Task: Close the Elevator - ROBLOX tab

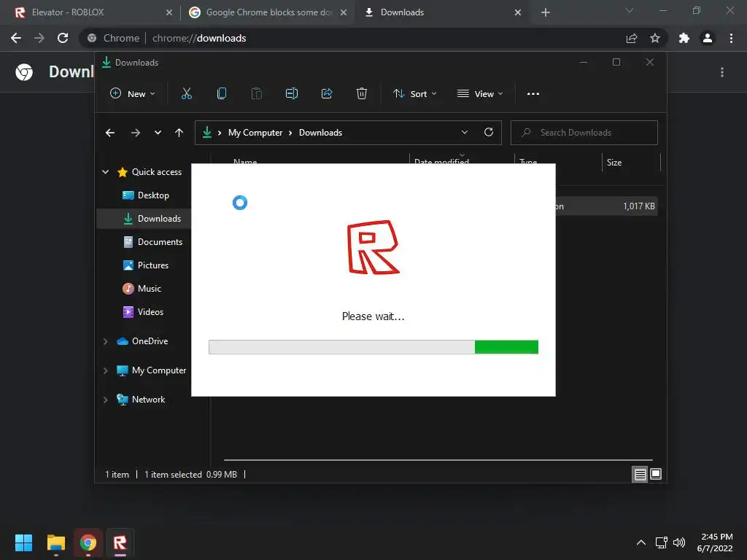Action: click(169, 12)
